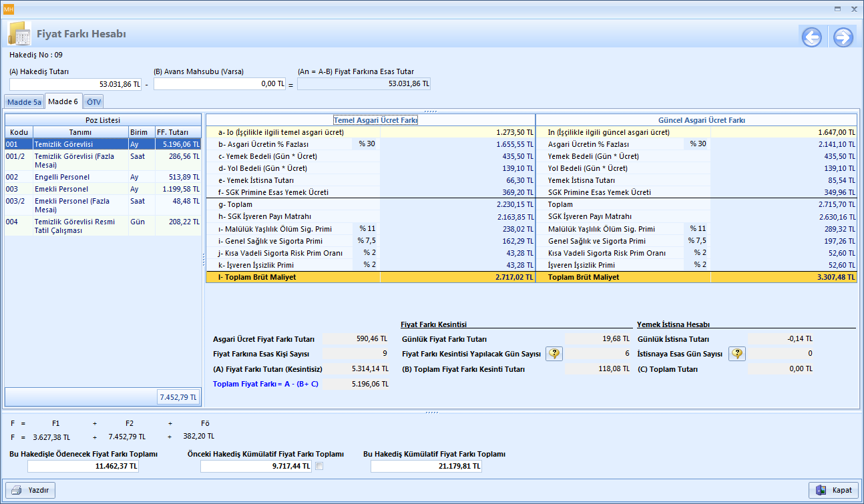864x504 pixels.
Task: Click the MH application icon in title bar
Action: (x=9, y=9)
